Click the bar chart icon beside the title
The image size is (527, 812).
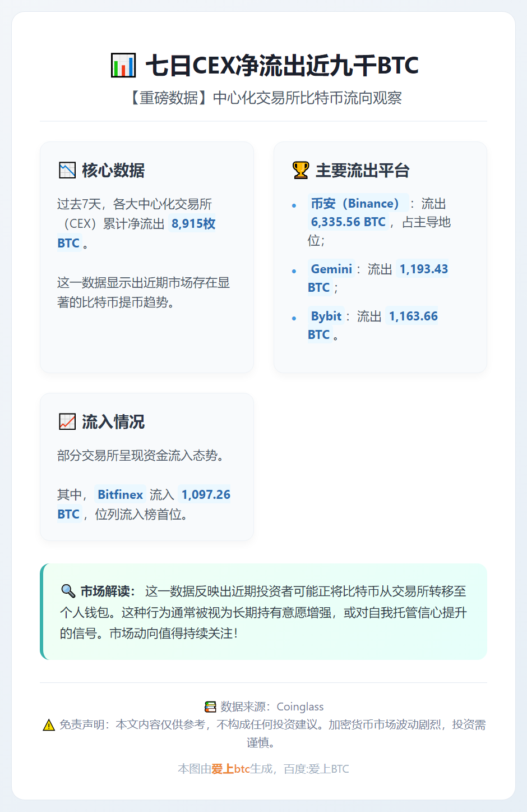coord(123,65)
